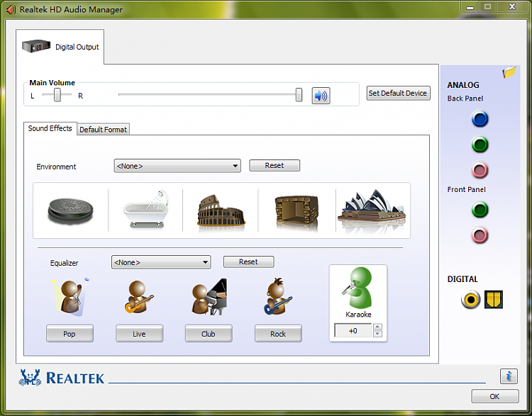532x416 pixels.
Task: Click the blue Back Panel audio jack
Action: (x=480, y=119)
